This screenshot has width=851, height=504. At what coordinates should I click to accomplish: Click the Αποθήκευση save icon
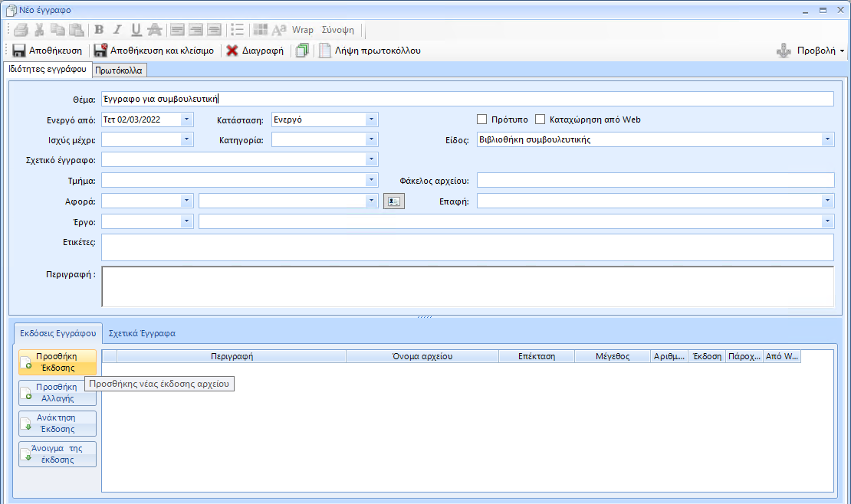19,51
